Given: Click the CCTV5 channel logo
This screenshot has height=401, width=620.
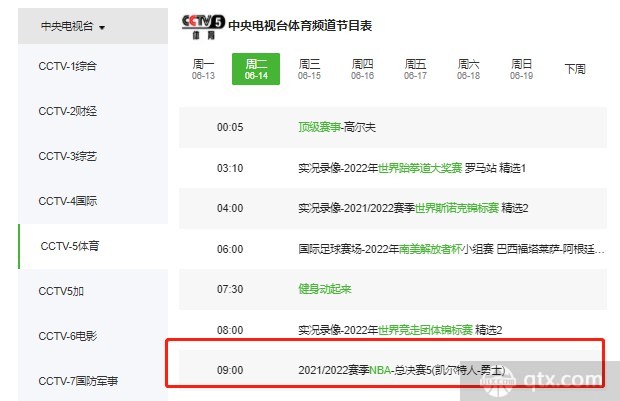Looking at the screenshot, I should point(203,26).
